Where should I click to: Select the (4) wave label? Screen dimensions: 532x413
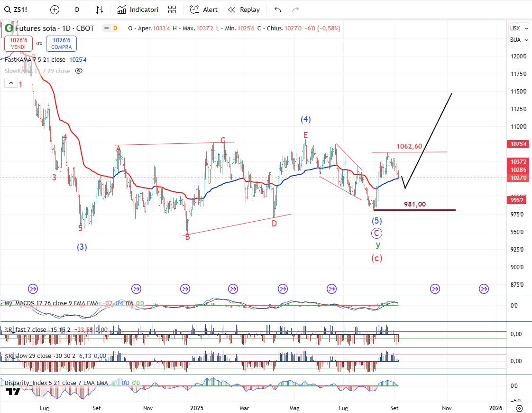point(306,119)
